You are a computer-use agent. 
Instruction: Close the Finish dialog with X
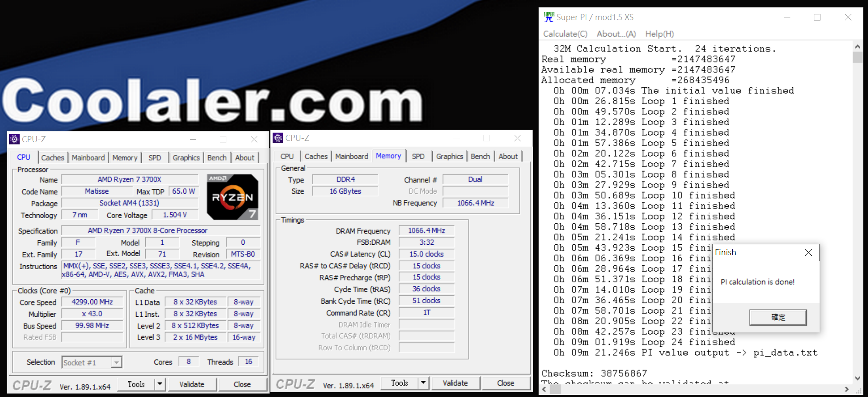click(808, 252)
